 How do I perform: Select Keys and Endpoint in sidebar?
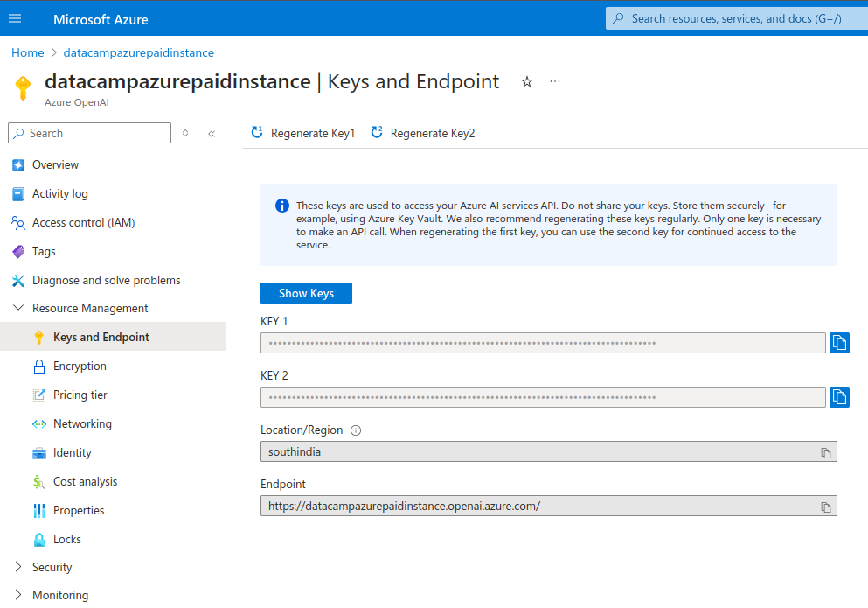pos(101,337)
